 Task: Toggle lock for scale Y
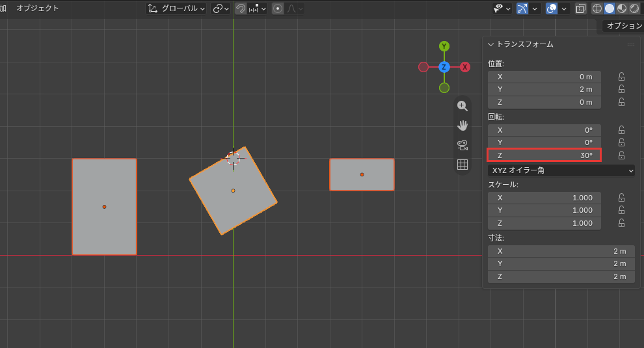pyautogui.click(x=621, y=210)
